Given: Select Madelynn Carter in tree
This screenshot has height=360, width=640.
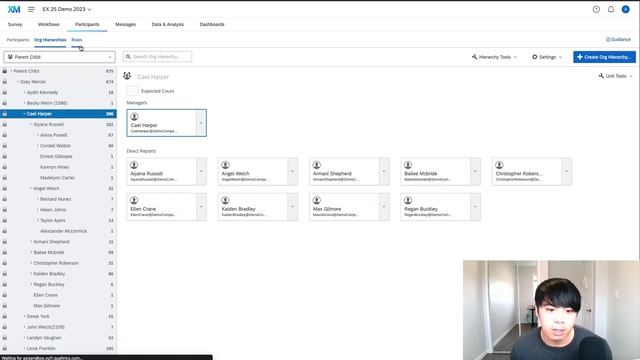Looking at the screenshot, I should tap(57, 178).
